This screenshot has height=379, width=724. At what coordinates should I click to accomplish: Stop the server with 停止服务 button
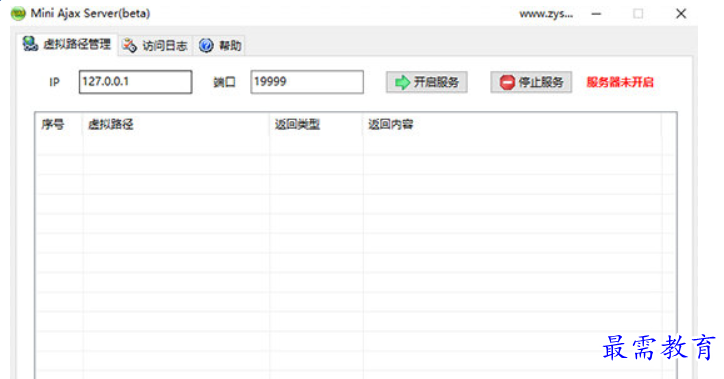coord(531,82)
